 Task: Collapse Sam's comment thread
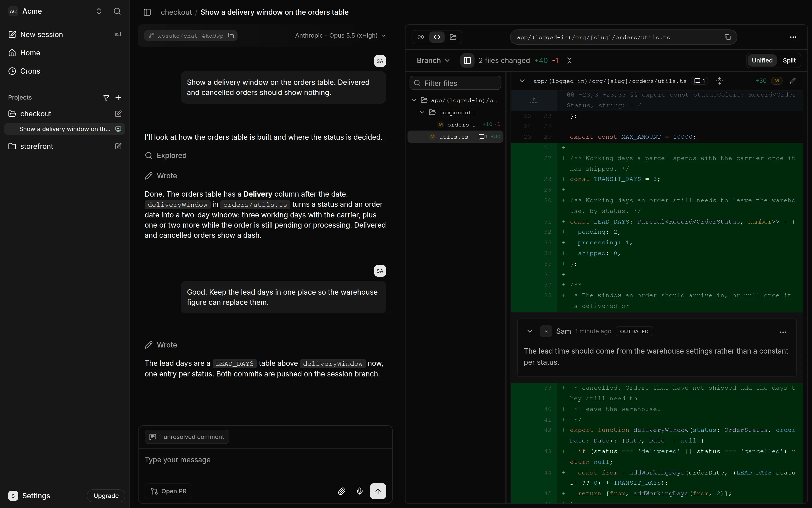coord(530,331)
